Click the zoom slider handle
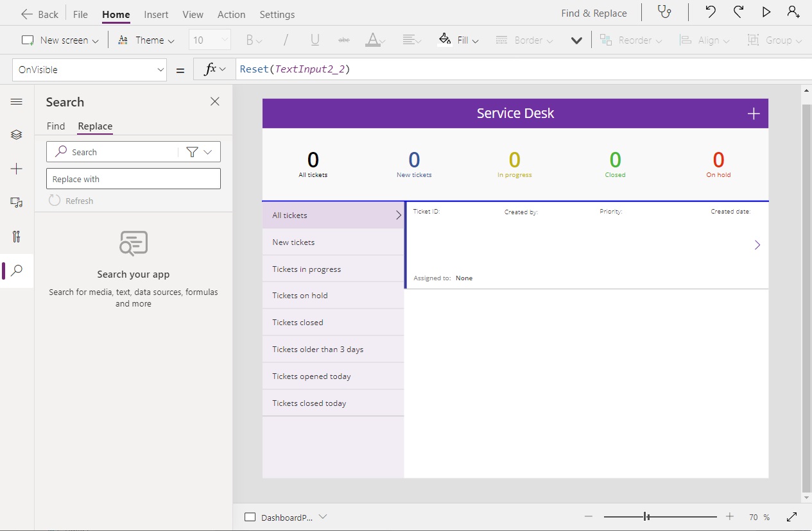 (x=646, y=517)
